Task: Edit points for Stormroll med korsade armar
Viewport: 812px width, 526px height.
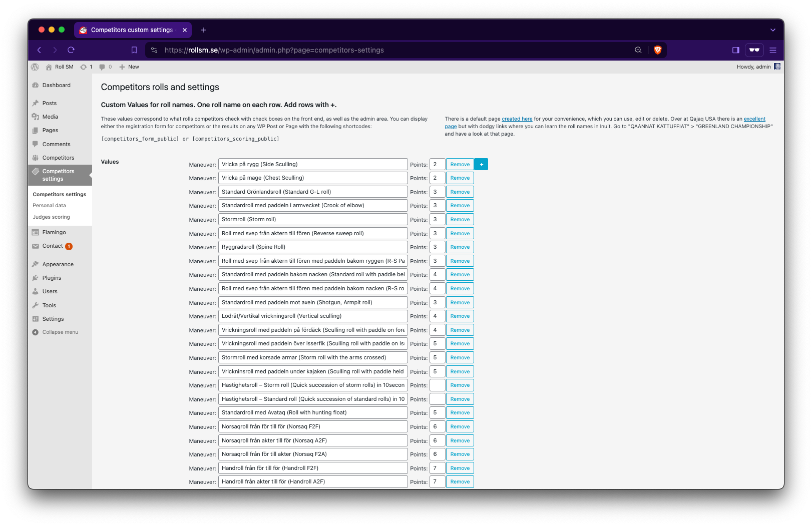Action: click(437, 358)
